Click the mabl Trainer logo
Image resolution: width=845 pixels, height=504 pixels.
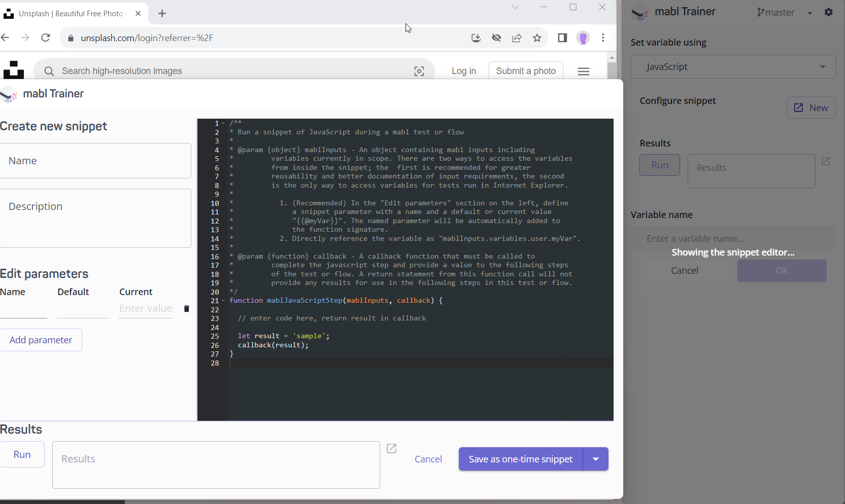(x=9, y=94)
